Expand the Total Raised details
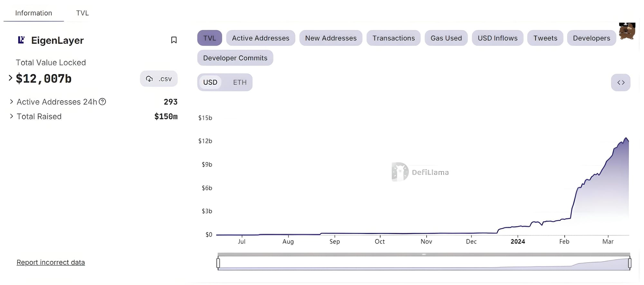Viewport: 644px width, 285px height. point(12,116)
